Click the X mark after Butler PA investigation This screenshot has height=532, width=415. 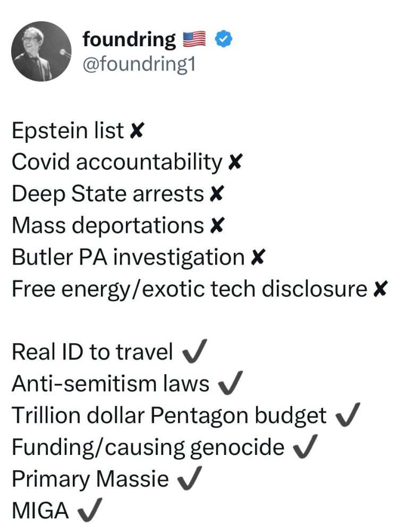(257, 258)
